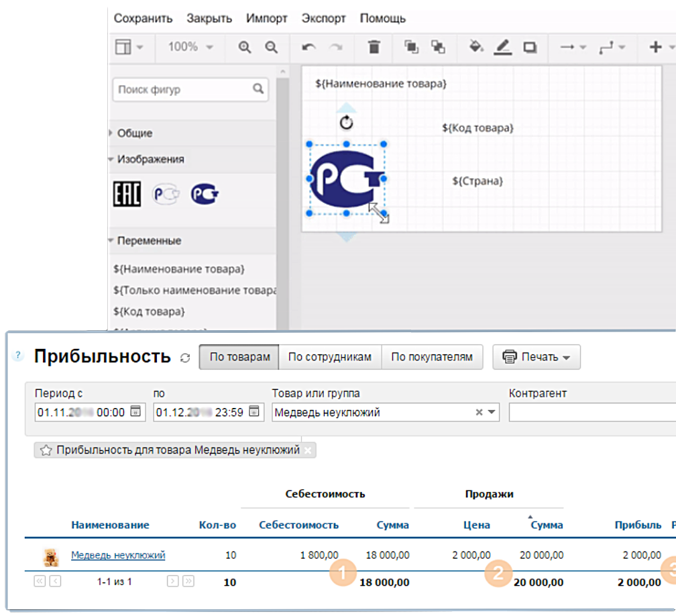
Task: Collapse the Переменные section
Action: coord(149,240)
